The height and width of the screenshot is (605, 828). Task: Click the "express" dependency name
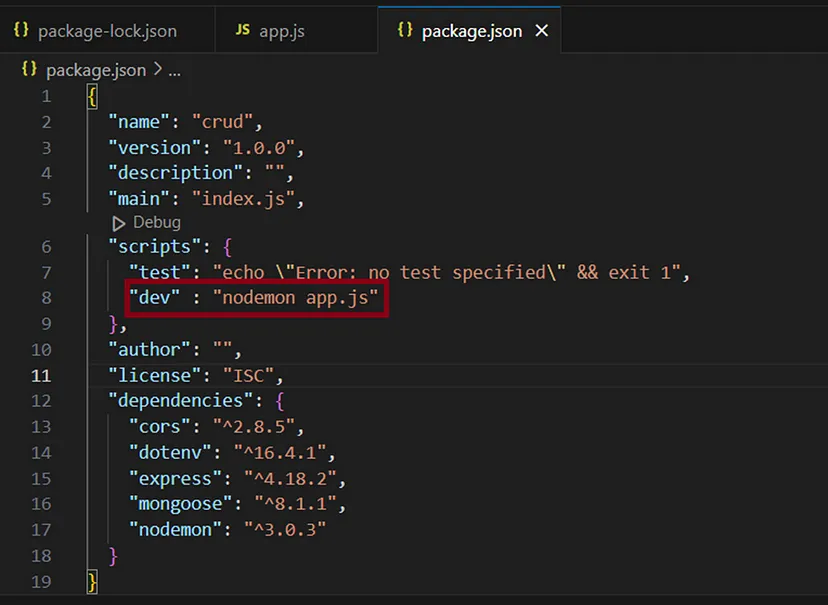click(175, 478)
